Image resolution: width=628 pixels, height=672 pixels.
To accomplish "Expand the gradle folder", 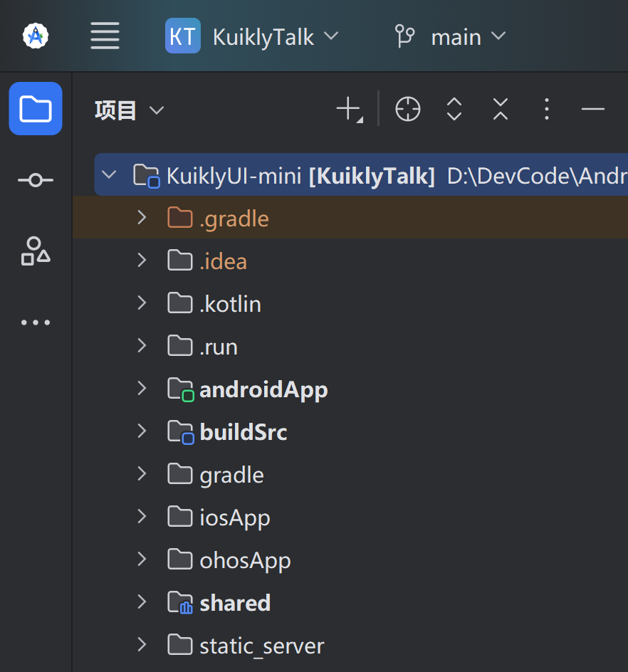I will 142,474.
